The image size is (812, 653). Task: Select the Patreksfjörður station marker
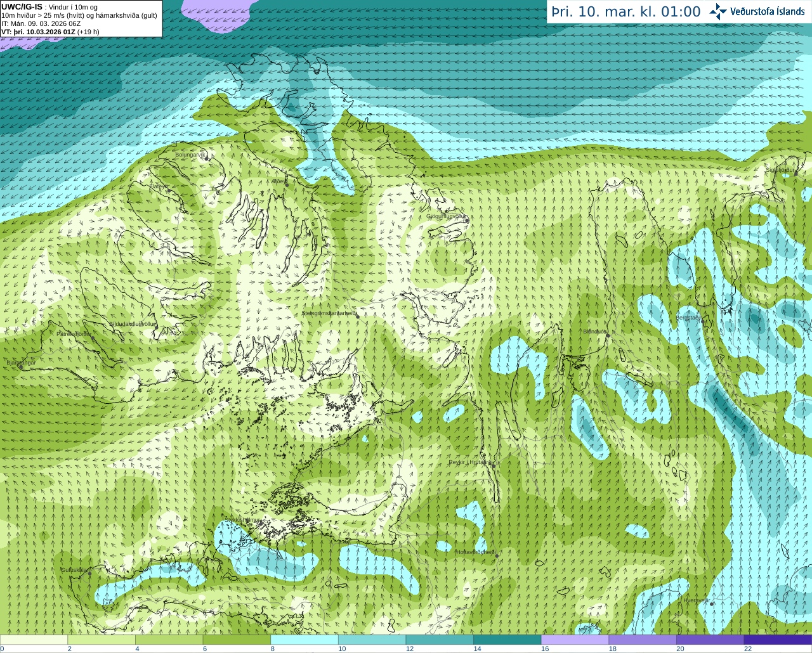[93, 338]
